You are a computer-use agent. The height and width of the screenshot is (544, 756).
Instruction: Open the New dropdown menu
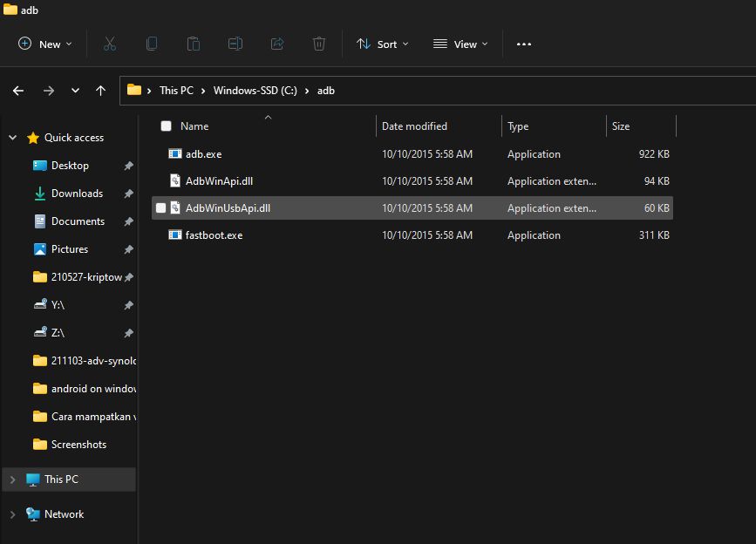pyautogui.click(x=44, y=44)
